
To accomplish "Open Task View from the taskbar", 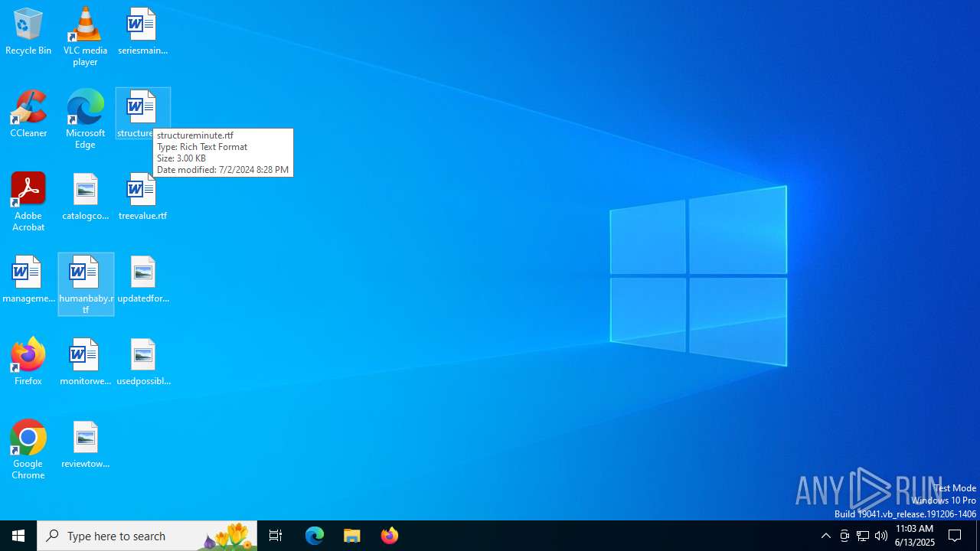I will 276,536.
